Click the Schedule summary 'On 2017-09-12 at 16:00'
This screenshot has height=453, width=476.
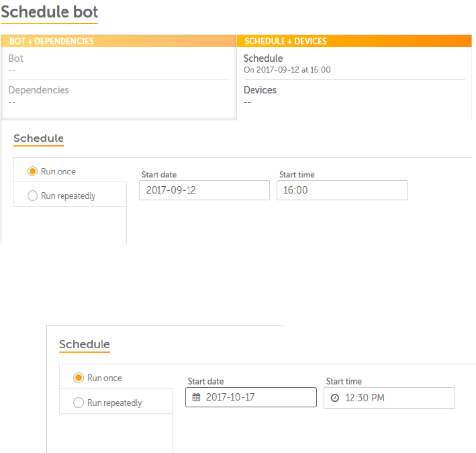pyautogui.click(x=287, y=70)
